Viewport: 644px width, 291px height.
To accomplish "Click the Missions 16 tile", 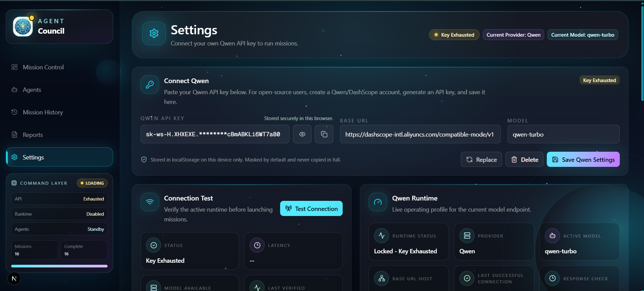I will pyautogui.click(x=34, y=250).
